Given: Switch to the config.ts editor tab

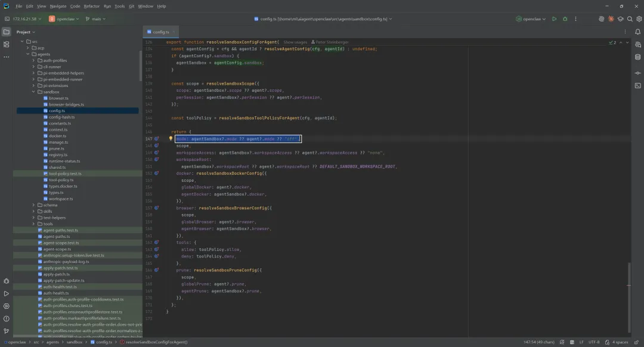Looking at the screenshot, I should [160, 32].
